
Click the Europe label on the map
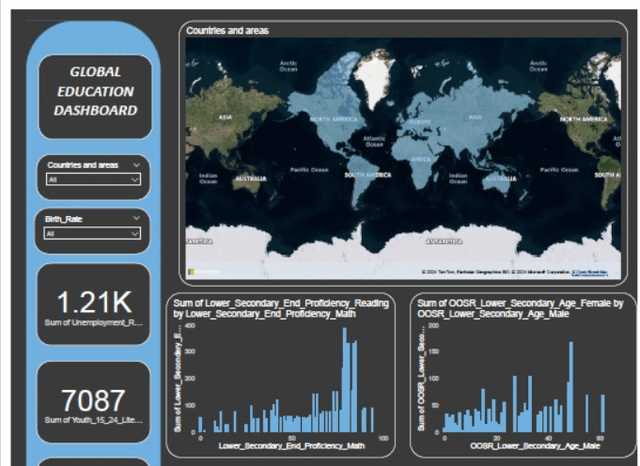click(420, 122)
